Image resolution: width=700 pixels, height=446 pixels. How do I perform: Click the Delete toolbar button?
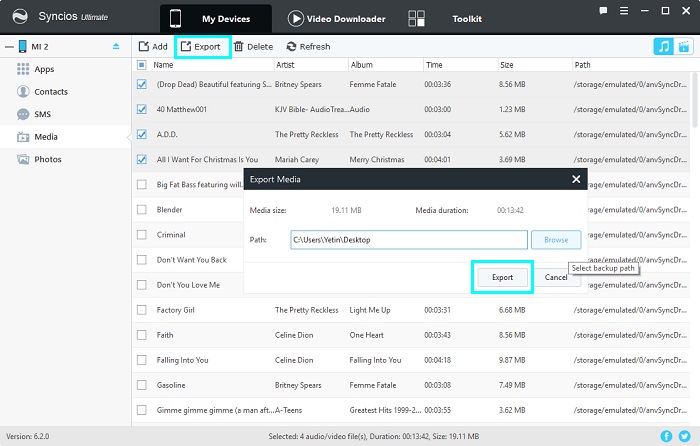tap(254, 46)
